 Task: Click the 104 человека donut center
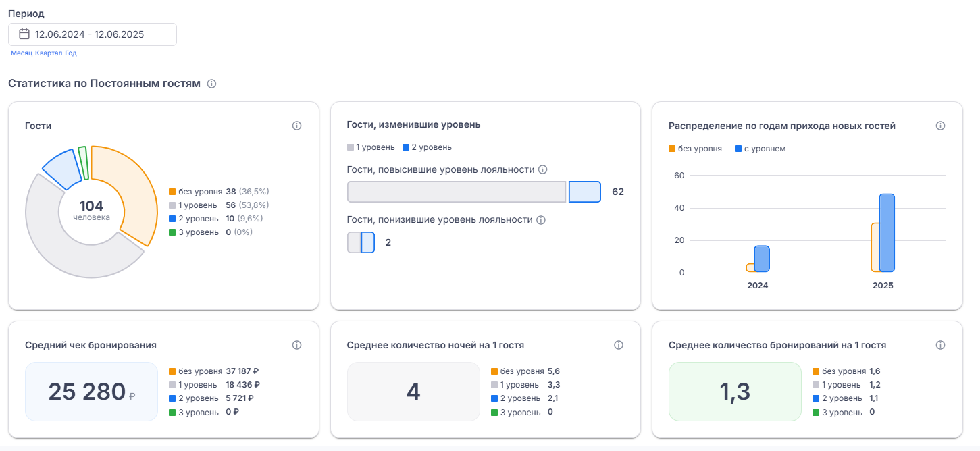pyautogui.click(x=91, y=210)
